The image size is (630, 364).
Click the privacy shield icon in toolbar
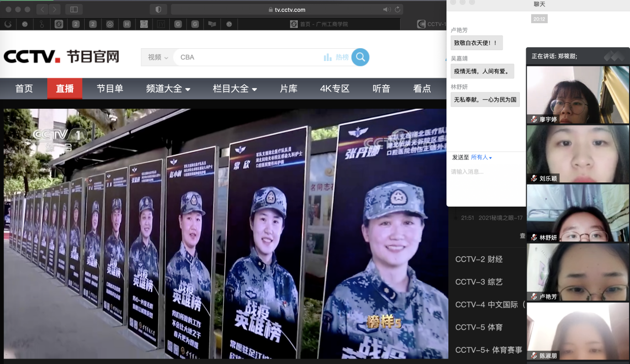point(158,9)
